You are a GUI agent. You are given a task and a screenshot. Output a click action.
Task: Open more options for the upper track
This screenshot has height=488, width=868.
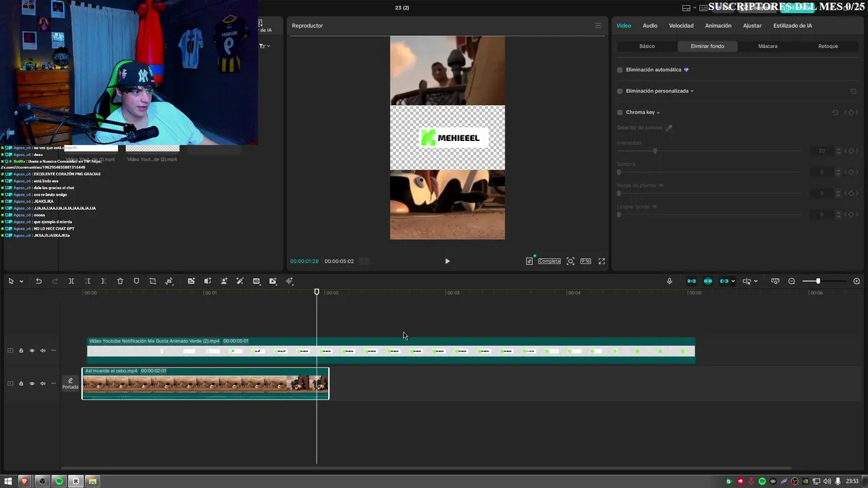point(54,350)
